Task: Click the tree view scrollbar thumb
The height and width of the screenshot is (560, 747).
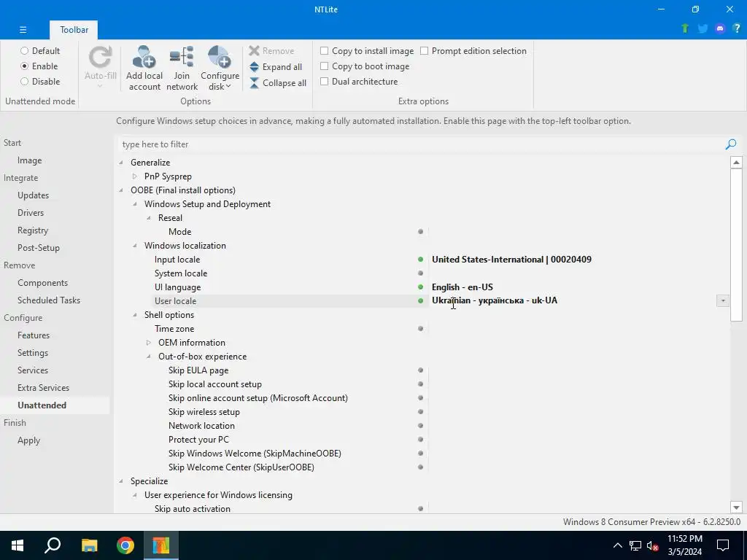Action: pos(736,244)
